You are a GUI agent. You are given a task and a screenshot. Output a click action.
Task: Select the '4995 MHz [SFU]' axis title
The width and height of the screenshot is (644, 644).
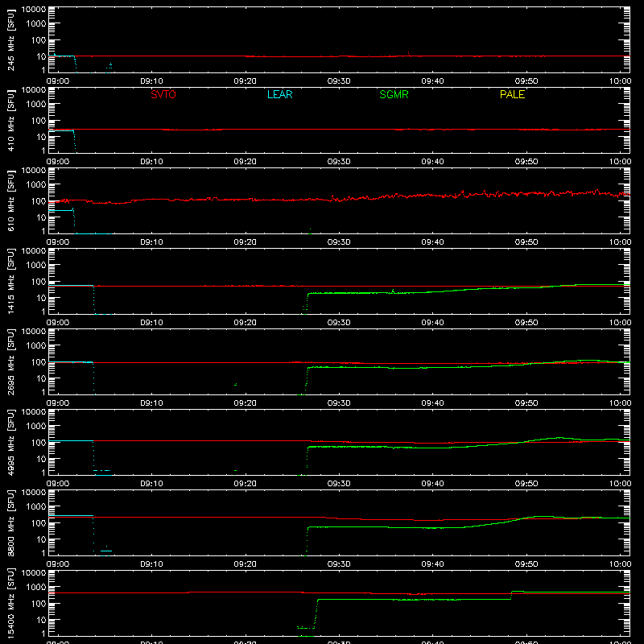(10, 443)
